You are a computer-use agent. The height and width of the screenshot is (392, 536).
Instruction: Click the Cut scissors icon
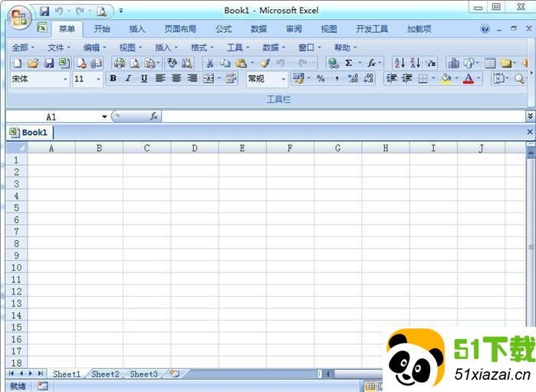(209, 63)
